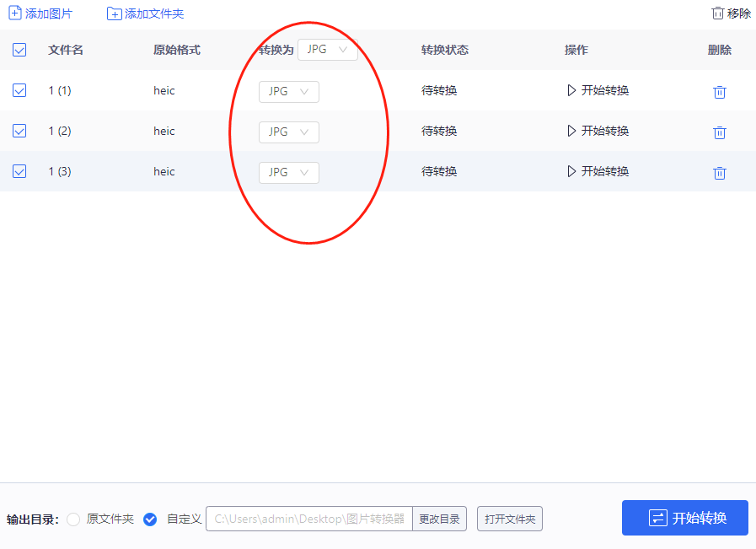Open the format dropdown for file 1 (3)
Screen dimensions: 756x549
tap(289, 173)
